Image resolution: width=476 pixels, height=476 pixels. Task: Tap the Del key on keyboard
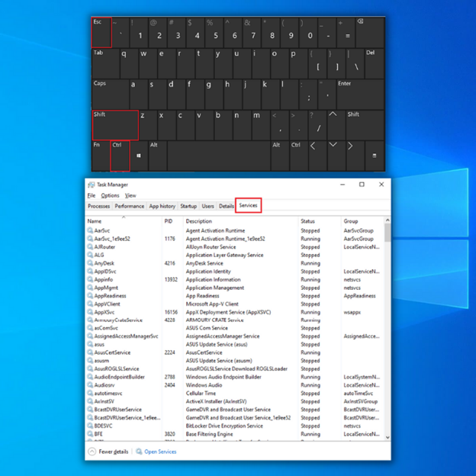[375, 63]
